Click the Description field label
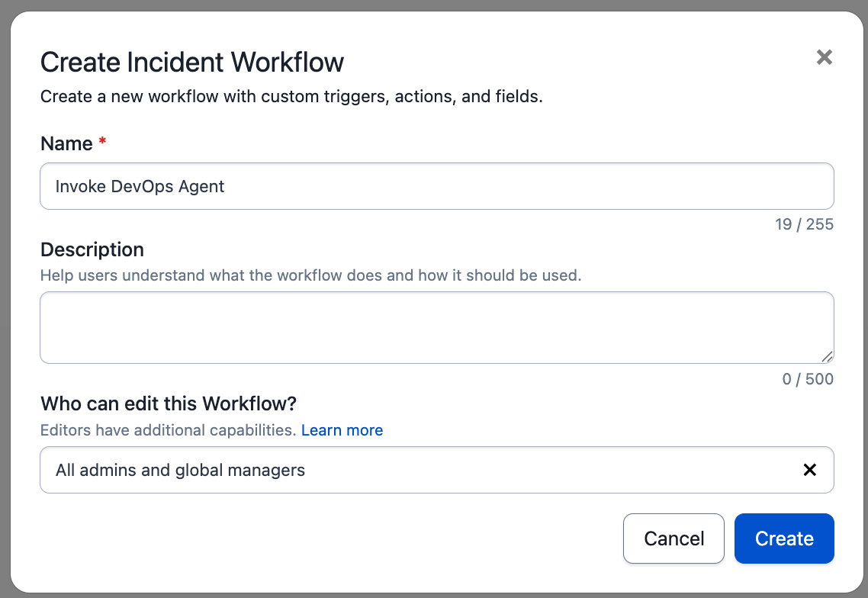This screenshot has height=598, width=868. tap(92, 249)
